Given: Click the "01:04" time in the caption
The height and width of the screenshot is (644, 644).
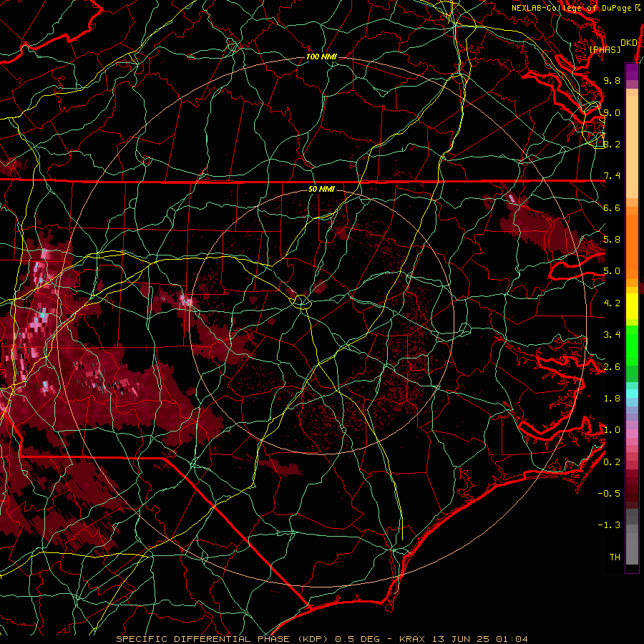Looking at the screenshot, I should click(512, 639).
